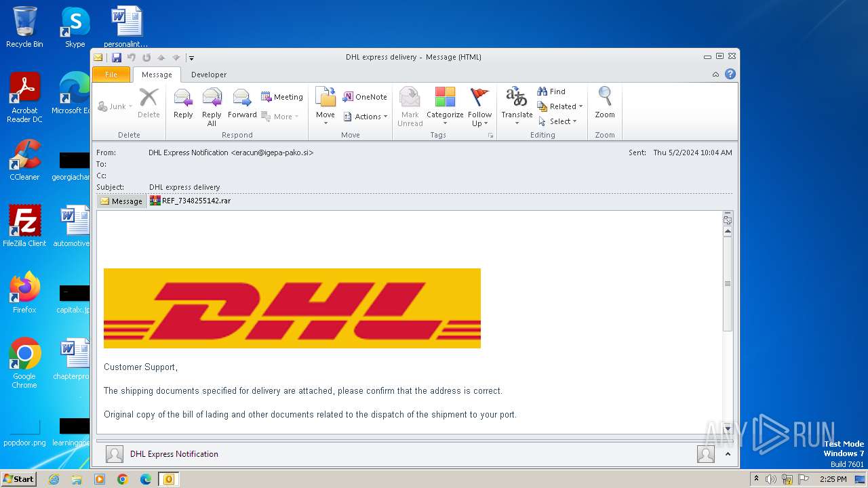Open the File tab
This screenshot has height=488, width=868.
(x=111, y=75)
